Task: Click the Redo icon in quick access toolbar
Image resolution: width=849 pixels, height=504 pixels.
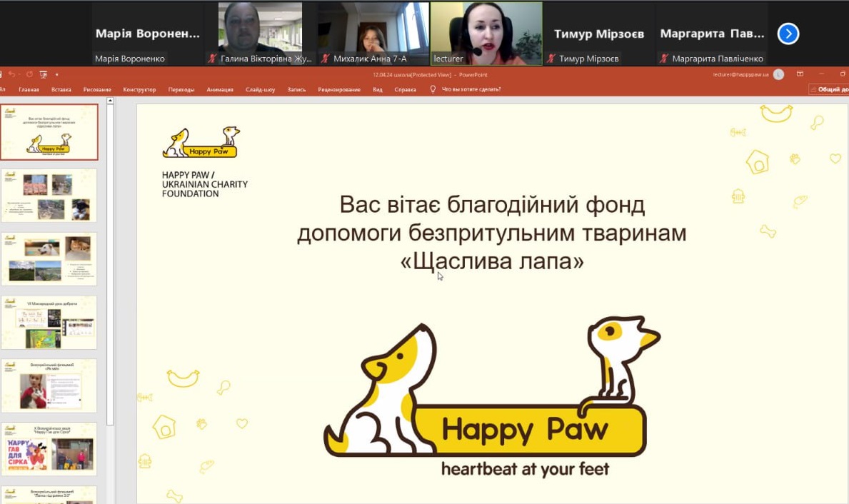Action: [29, 74]
